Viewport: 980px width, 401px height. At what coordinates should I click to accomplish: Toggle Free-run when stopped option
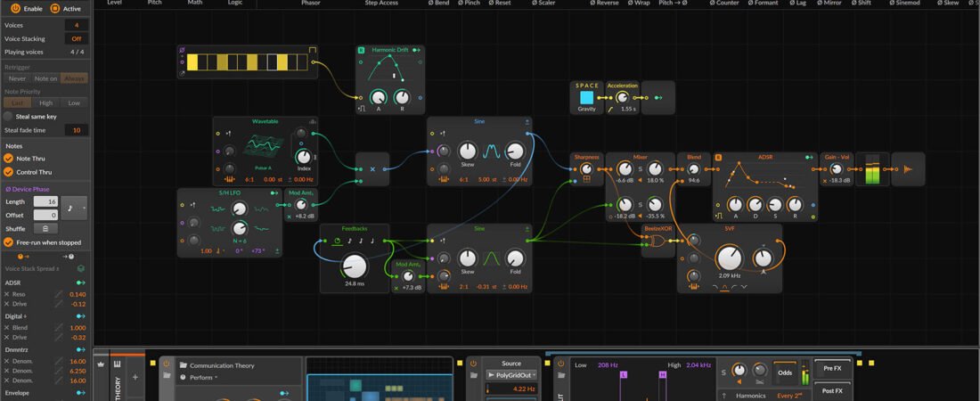click(9, 242)
